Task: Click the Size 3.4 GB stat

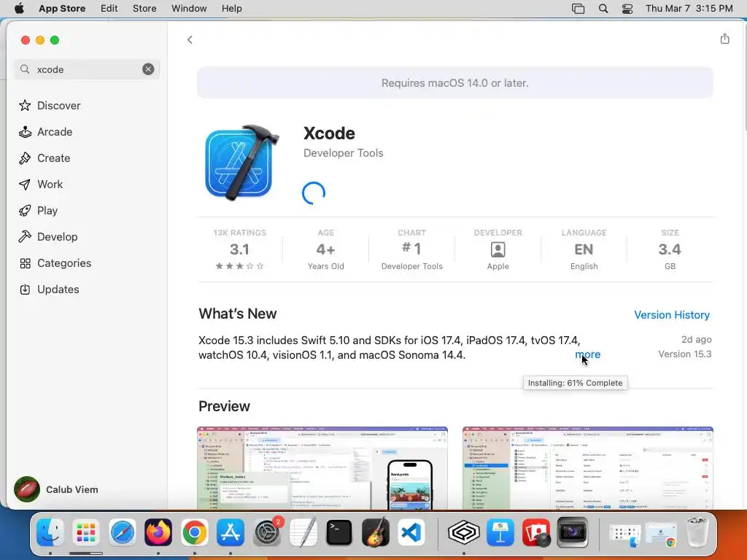Action: pyautogui.click(x=670, y=249)
